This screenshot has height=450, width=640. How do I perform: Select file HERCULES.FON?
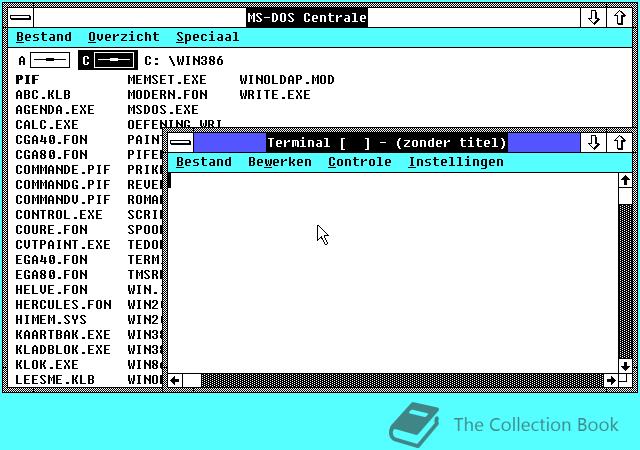click(x=63, y=305)
